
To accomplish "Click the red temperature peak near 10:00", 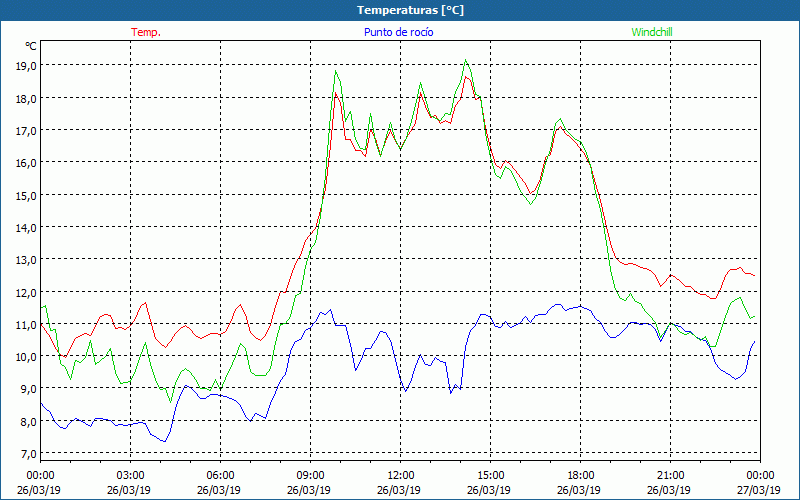I will click(336, 93).
